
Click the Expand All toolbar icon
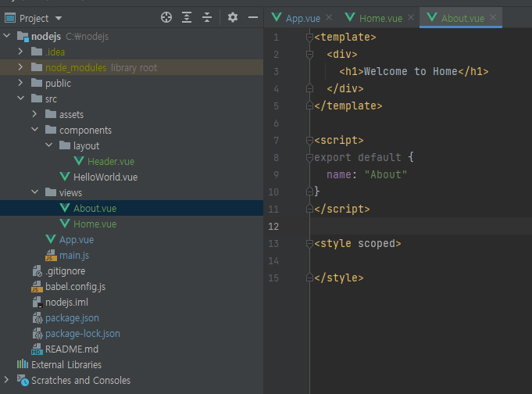[187, 17]
